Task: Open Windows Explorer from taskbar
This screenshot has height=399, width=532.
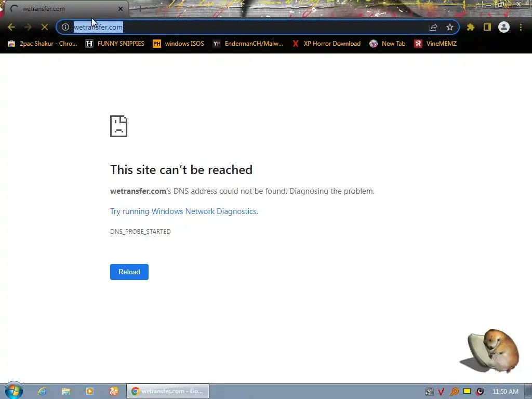Action: 66,391
